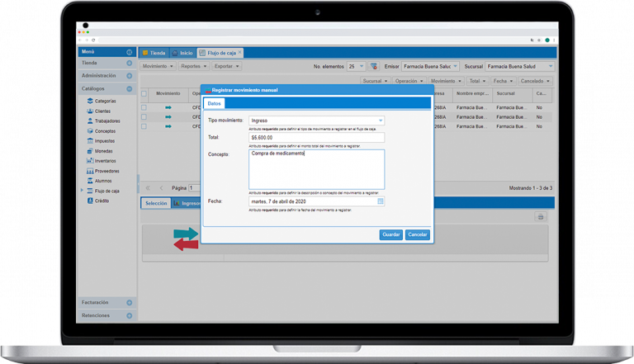Open the Reportes toolbar menu
This screenshot has width=634, height=364.
(x=194, y=66)
